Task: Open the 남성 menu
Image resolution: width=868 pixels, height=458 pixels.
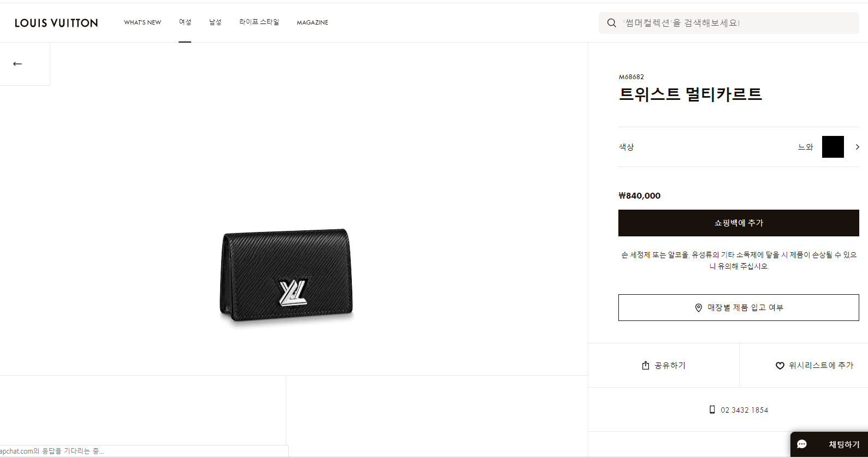Action: pos(215,22)
